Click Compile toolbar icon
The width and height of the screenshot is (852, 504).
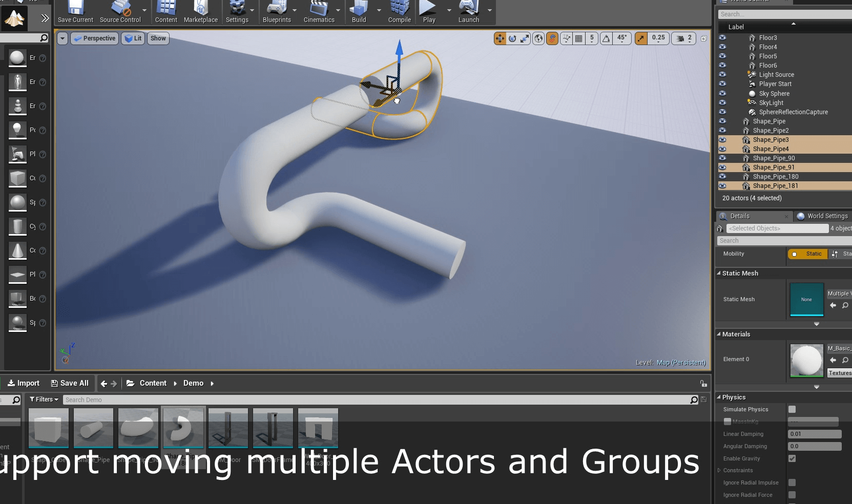click(400, 12)
